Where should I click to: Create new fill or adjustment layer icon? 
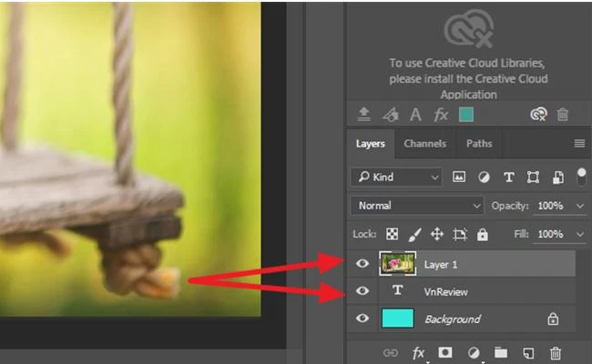474,353
